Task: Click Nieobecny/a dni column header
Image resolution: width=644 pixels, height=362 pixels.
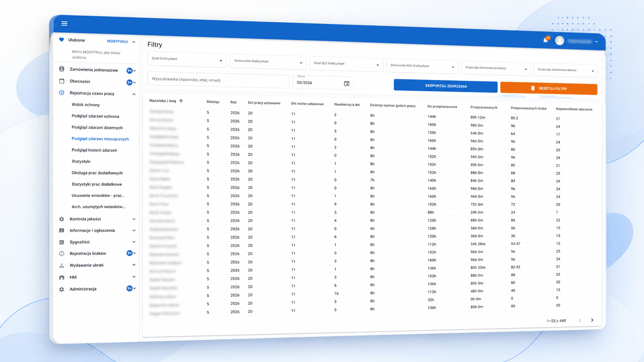Action: point(347,105)
